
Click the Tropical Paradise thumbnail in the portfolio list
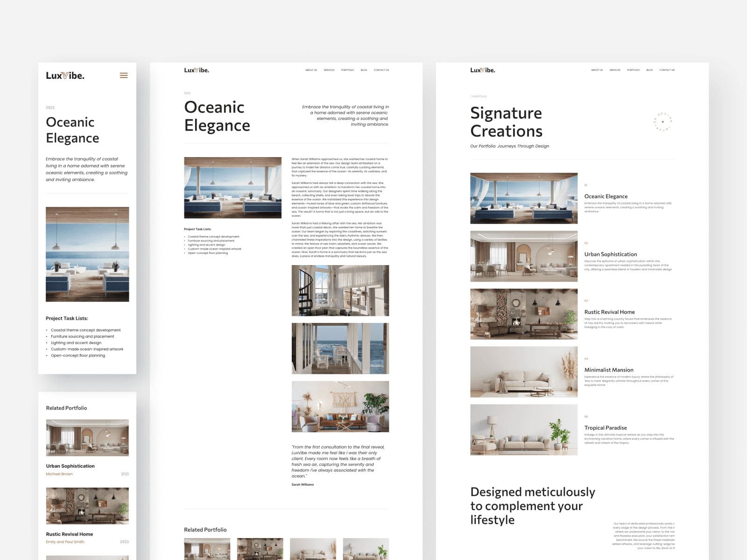click(524, 430)
